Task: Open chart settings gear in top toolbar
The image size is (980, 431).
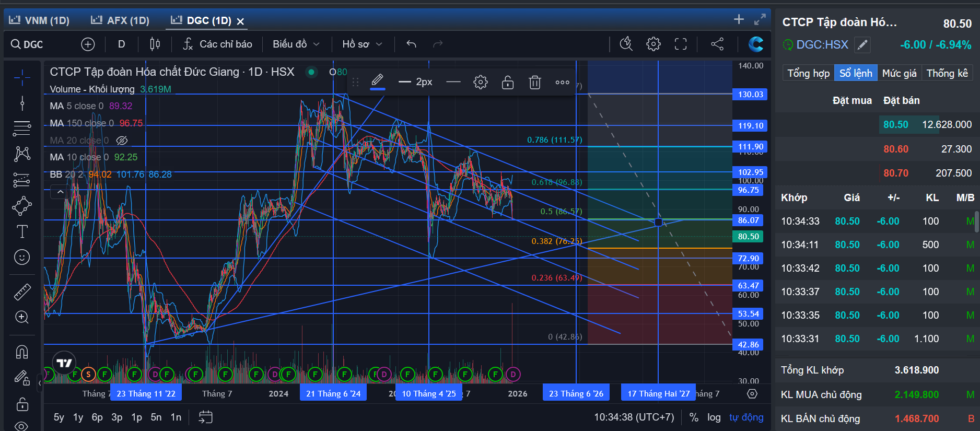Action: (x=654, y=44)
